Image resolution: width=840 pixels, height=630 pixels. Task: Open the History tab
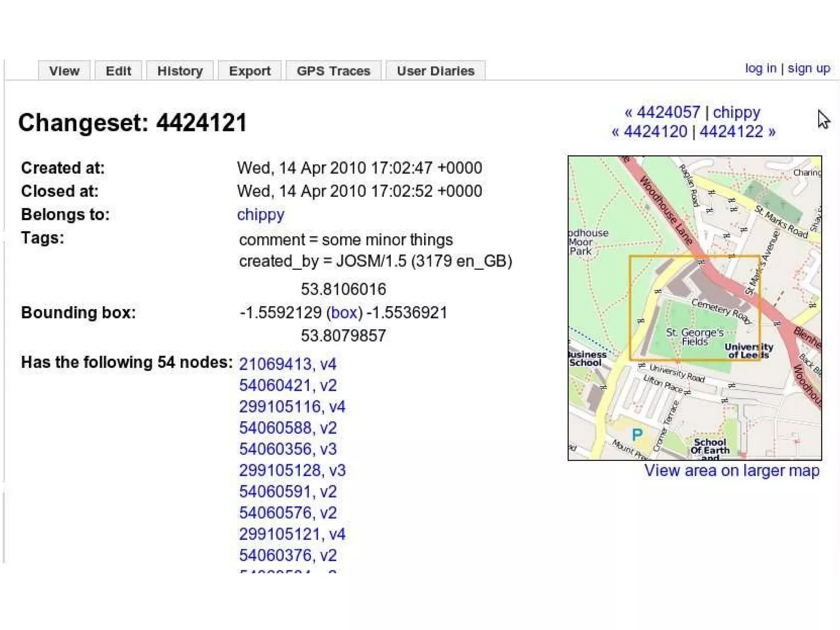180,71
